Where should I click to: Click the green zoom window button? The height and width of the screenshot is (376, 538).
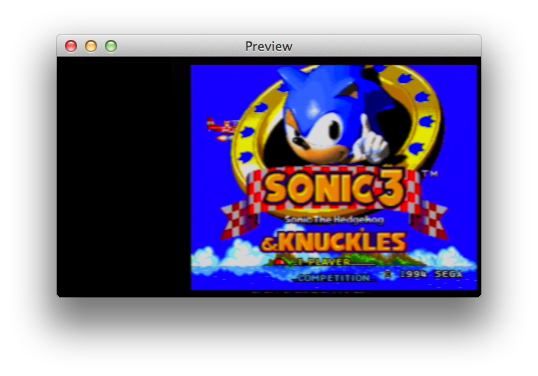click(111, 46)
